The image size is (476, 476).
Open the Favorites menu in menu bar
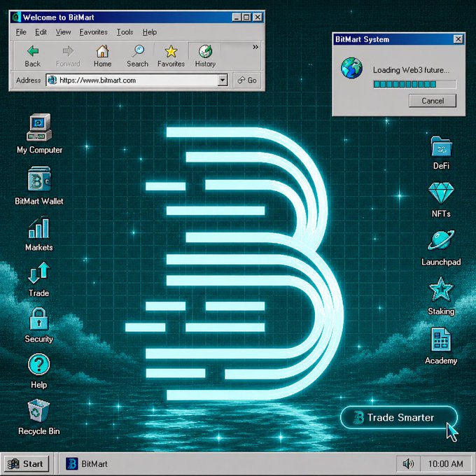(x=94, y=32)
